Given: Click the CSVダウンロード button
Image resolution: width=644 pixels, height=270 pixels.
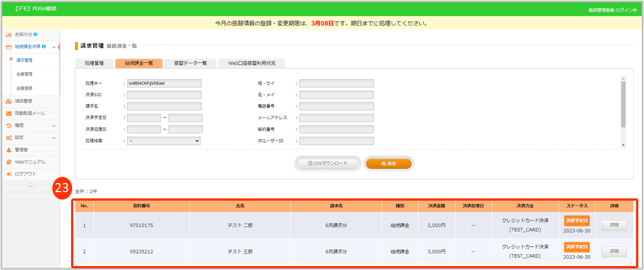Looking at the screenshot, I should 328,164.
